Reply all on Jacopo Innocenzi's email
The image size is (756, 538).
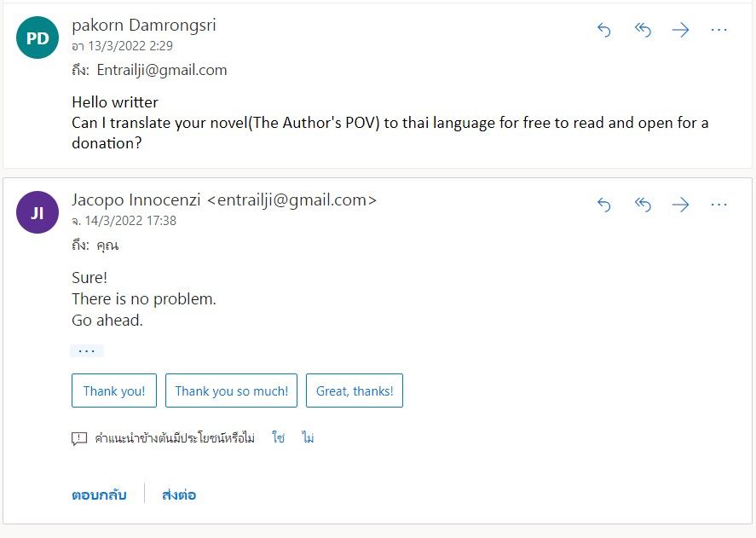[643, 205]
